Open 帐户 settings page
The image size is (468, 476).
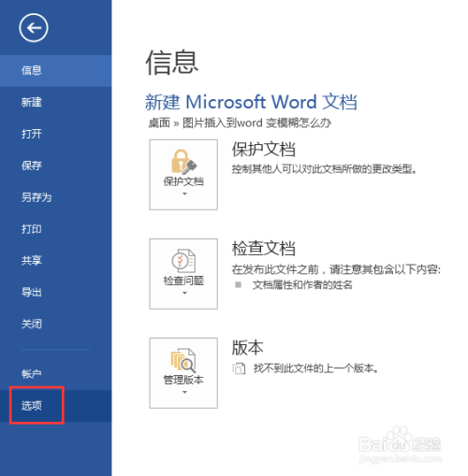[56, 374]
